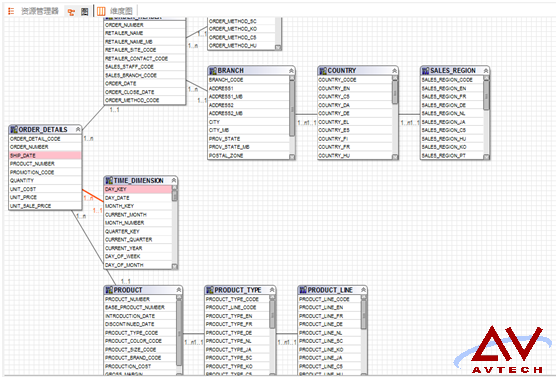Image resolution: width=558 pixels, height=379 pixels.
Task: Click the PRODUCT_LINE table icon
Action: click(303, 290)
